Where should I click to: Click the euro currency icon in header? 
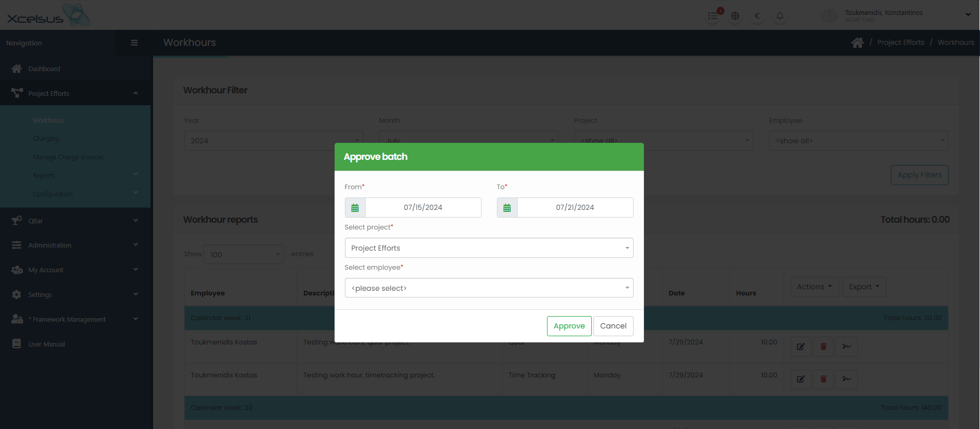tap(757, 16)
